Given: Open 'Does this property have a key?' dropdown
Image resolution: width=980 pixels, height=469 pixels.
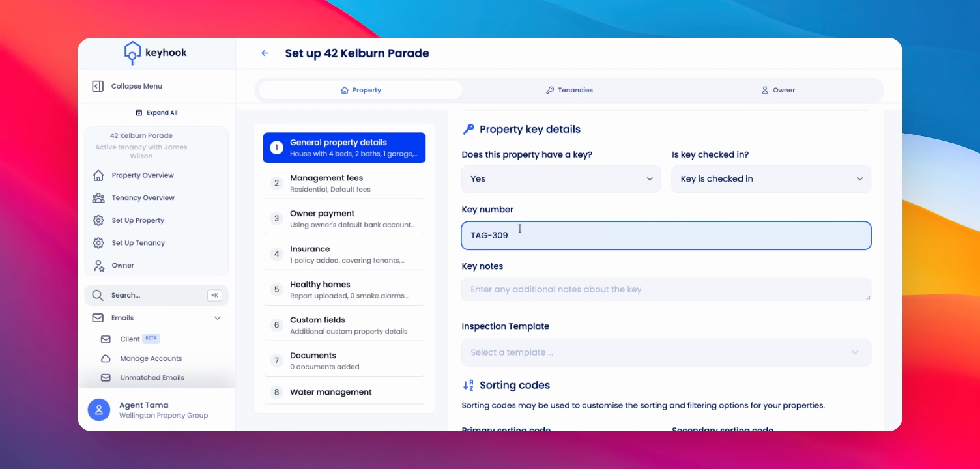Looking at the screenshot, I should point(561,179).
